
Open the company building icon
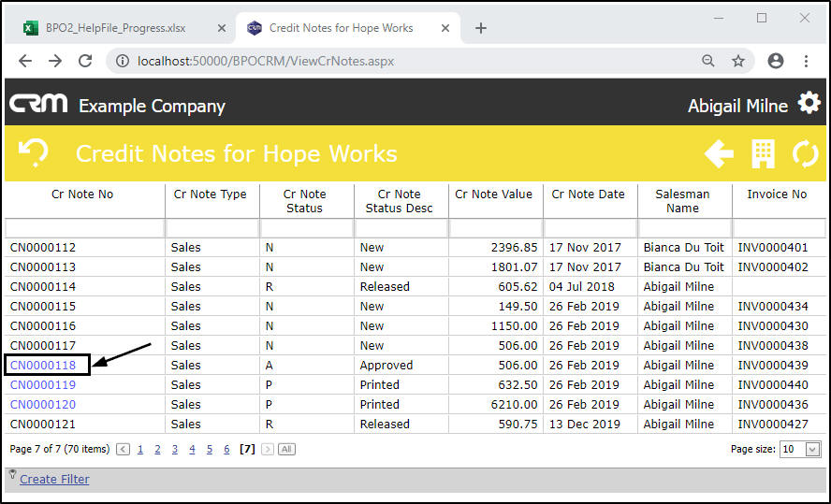pos(763,154)
